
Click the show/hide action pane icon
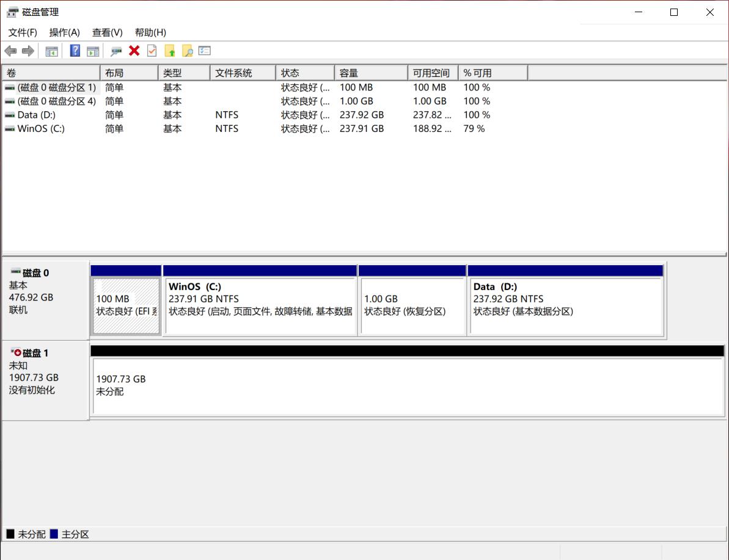[x=93, y=51]
